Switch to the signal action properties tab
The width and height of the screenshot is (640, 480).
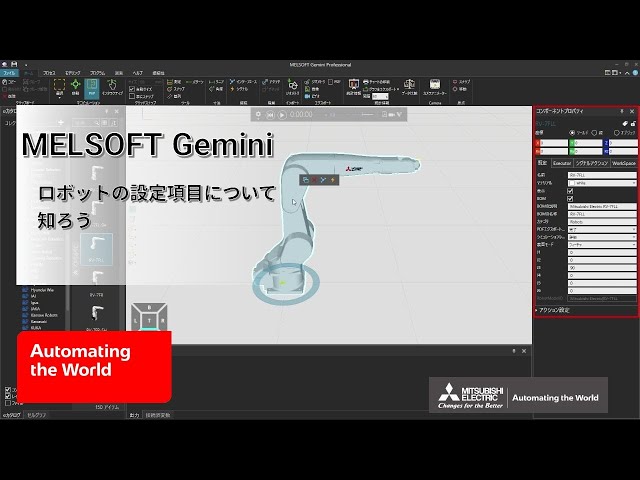click(592, 163)
